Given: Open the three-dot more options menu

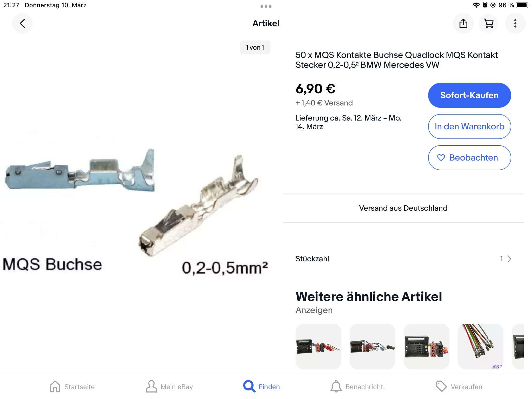Looking at the screenshot, I should (x=515, y=23).
